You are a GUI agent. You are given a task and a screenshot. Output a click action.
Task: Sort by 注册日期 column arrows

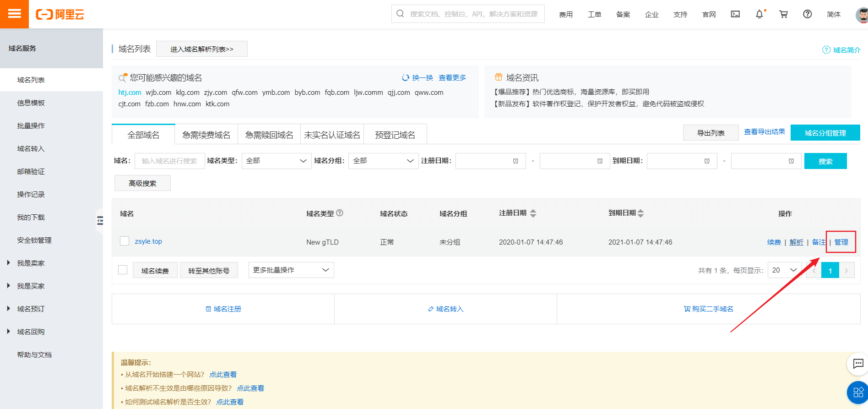[533, 213]
